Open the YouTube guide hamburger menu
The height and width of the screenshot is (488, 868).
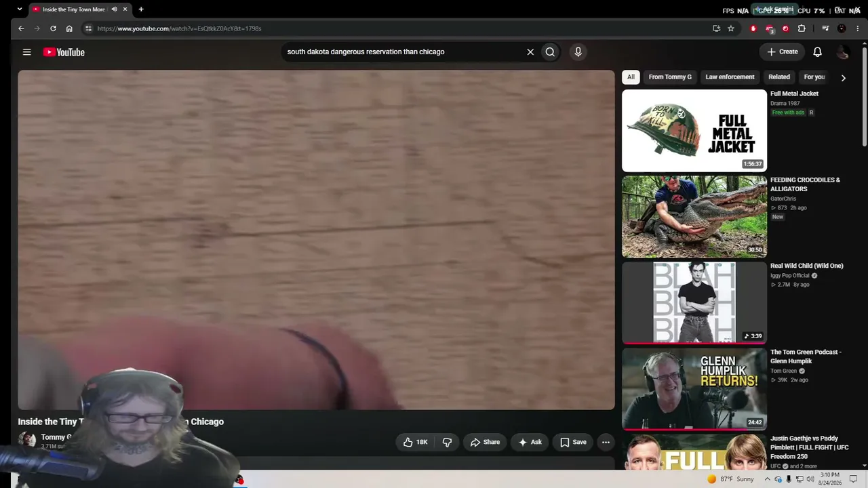pyautogui.click(x=26, y=52)
